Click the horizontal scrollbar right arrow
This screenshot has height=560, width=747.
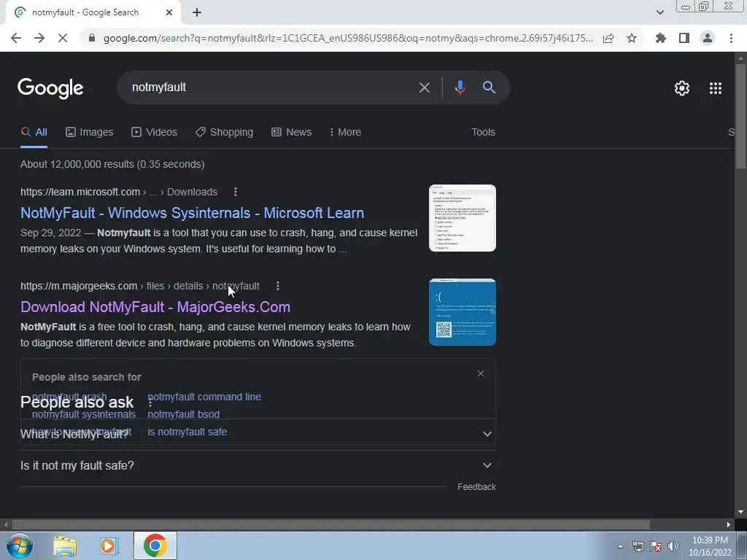coord(729,525)
